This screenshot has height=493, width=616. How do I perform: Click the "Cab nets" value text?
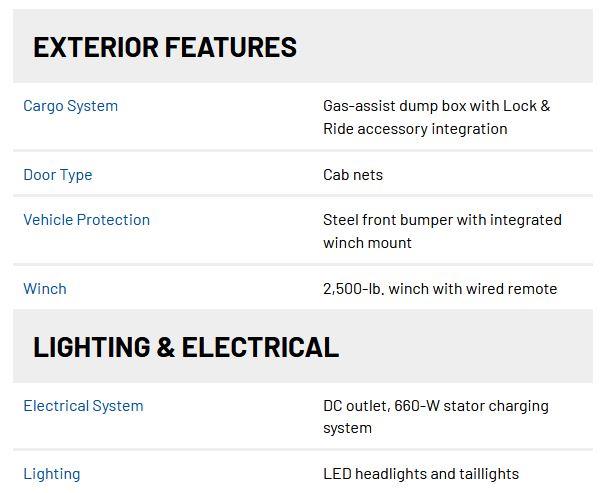353,175
